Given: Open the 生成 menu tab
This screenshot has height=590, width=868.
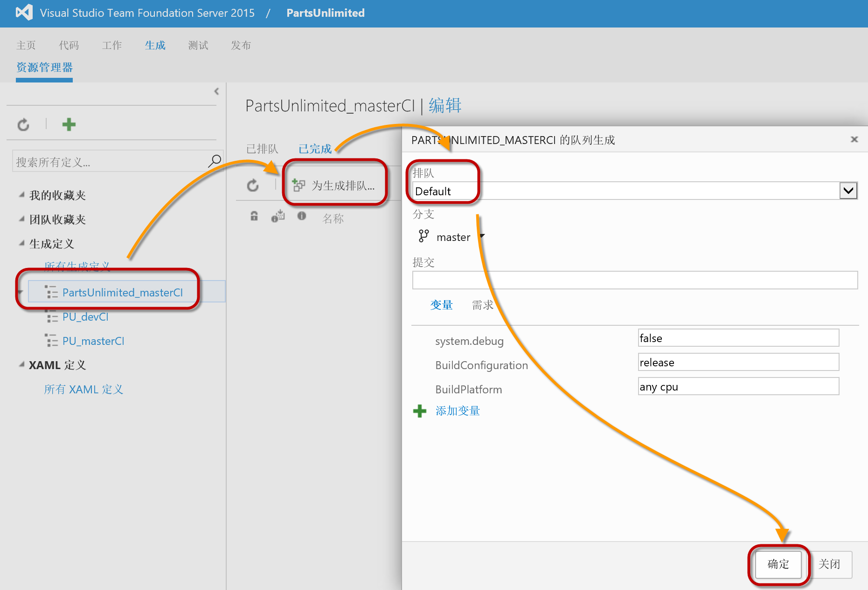Looking at the screenshot, I should (155, 45).
